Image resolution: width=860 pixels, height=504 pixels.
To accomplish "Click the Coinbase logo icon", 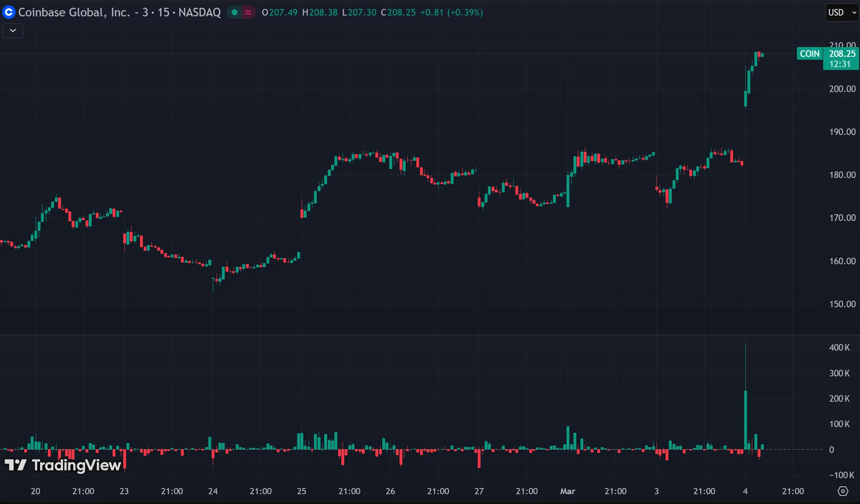I will pos(9,12).
